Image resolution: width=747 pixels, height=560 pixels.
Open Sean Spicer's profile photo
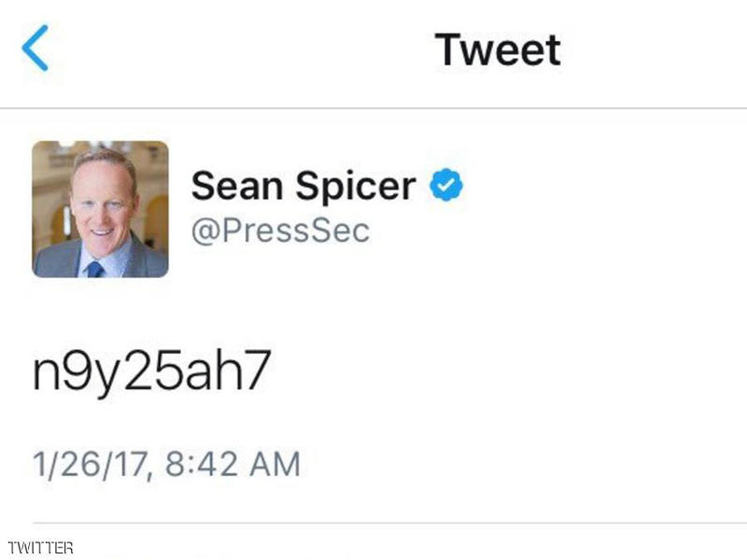pyautogui.click(x=101, y=210)
